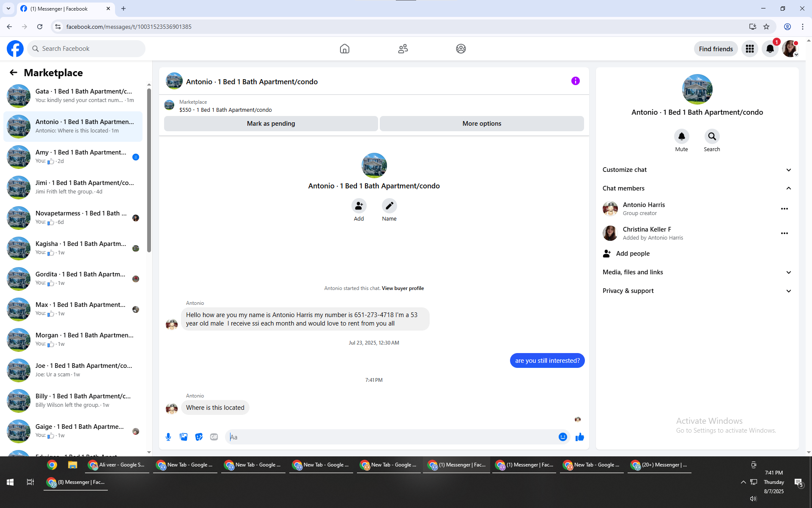Click the Find friends button
The image size is (812, 508).
click(x=716, y=49)
